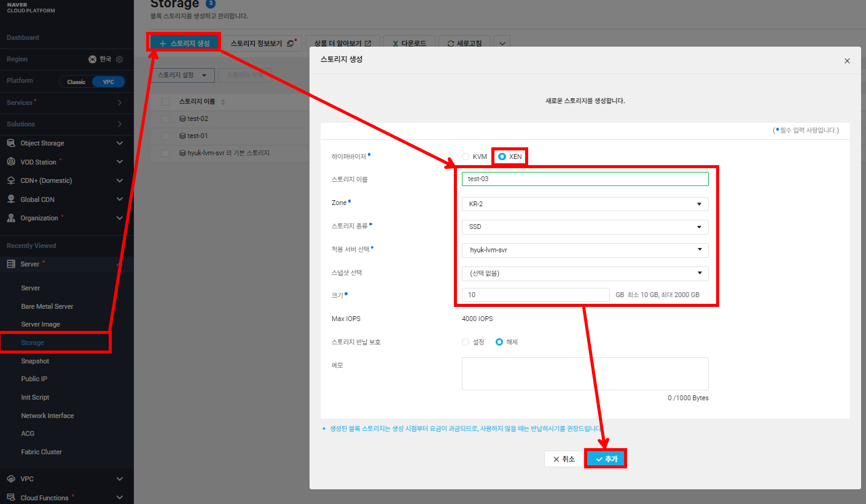Click the 다운로드 Excel button
The height and width of the screenshot is (504, 866).
410,44
